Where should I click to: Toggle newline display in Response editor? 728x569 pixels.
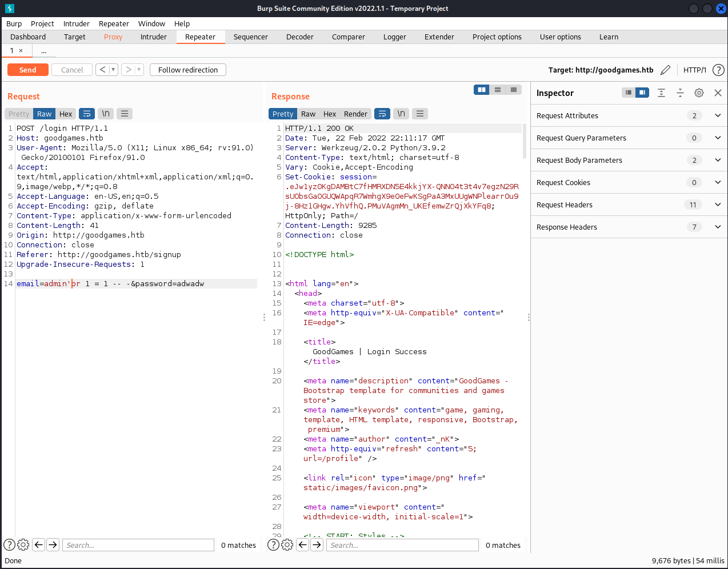pyautogui.click(x=401, y=114)
